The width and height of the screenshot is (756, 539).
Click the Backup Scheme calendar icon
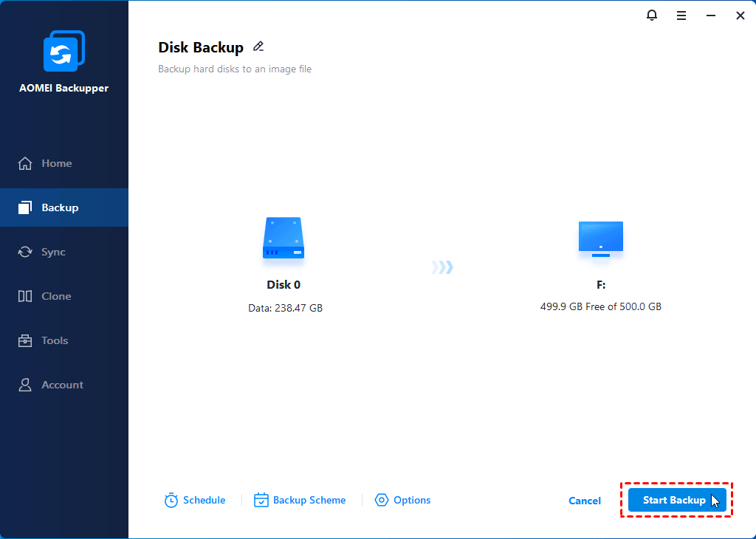coord(261,500)
